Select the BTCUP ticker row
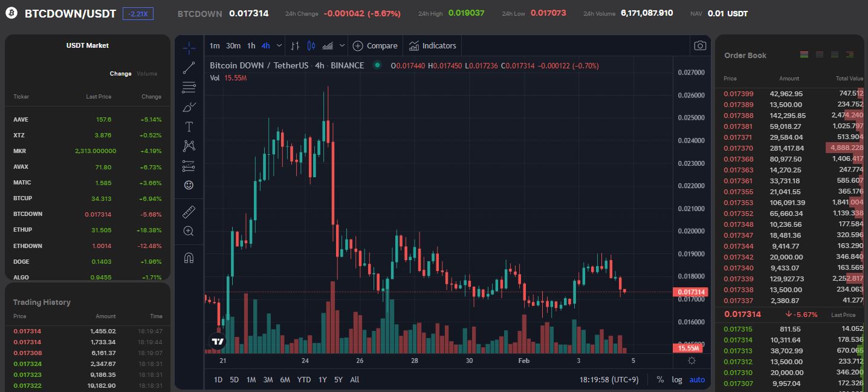 (x=87, y=198)
